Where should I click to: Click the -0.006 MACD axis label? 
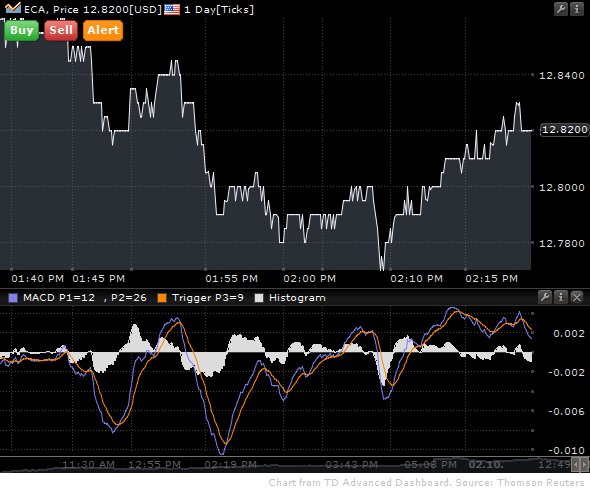[x=566, y=411]
